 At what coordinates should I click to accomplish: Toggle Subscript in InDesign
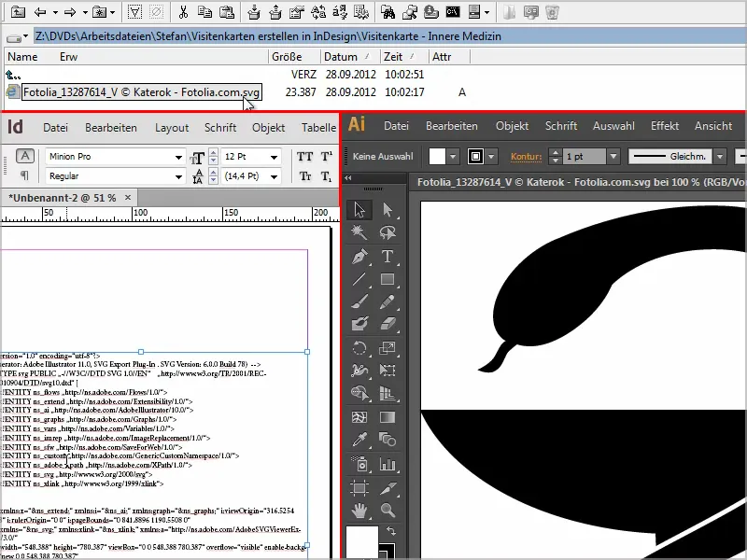point(326,176)
